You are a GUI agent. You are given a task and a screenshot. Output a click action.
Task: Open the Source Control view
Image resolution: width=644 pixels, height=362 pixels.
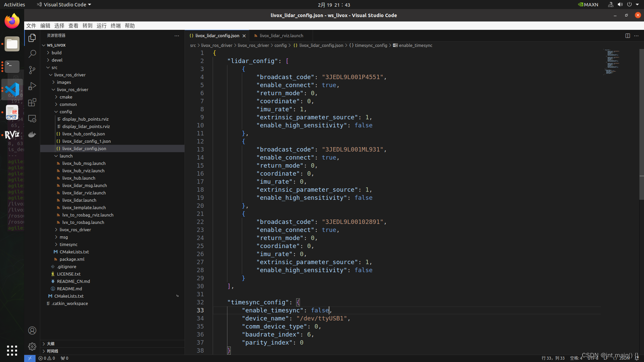[x=32, y=70]
